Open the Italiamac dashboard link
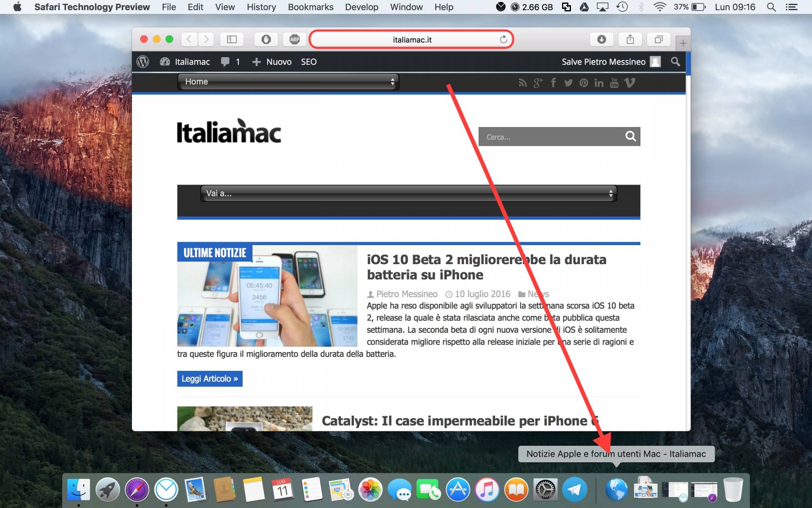This screenshot has width=812, height=508. (185, 62)
